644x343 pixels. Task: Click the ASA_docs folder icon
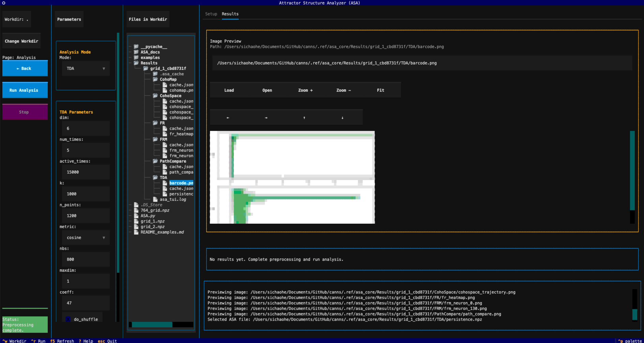[x=136, y=52]
